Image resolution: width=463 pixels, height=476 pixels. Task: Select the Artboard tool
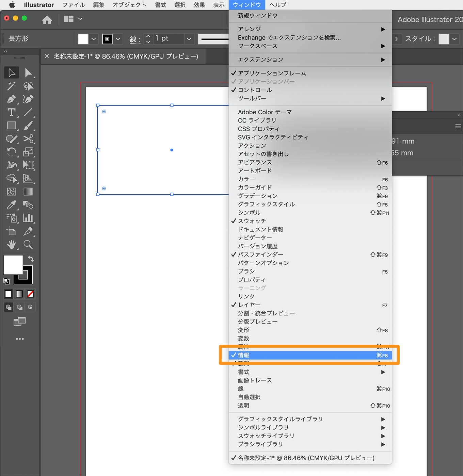(11, 231)
